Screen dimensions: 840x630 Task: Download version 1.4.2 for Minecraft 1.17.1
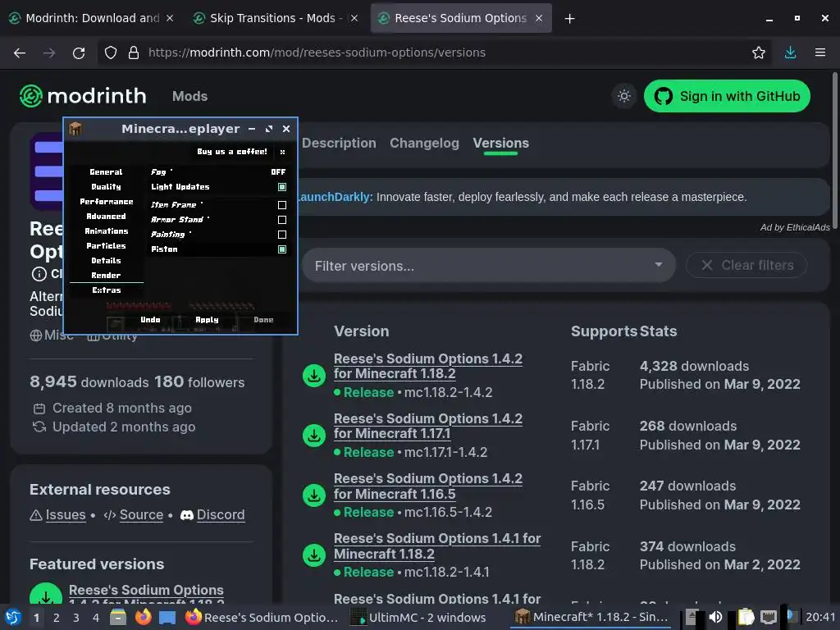(x=314, y=436)
